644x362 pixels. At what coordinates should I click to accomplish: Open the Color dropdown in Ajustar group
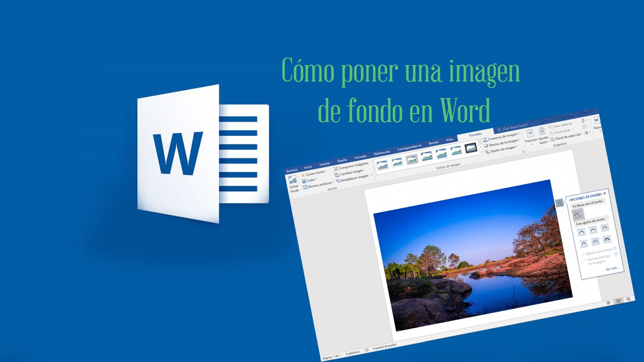(x=310, y=181)
